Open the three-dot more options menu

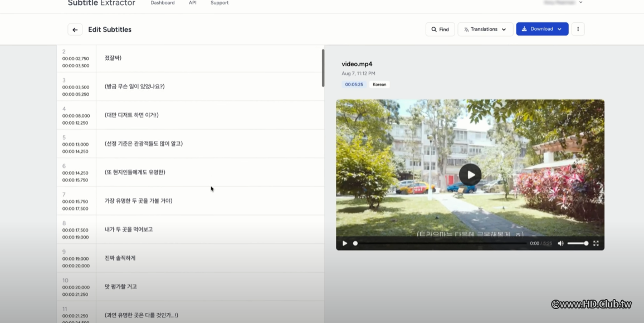[x=578, y=30]
